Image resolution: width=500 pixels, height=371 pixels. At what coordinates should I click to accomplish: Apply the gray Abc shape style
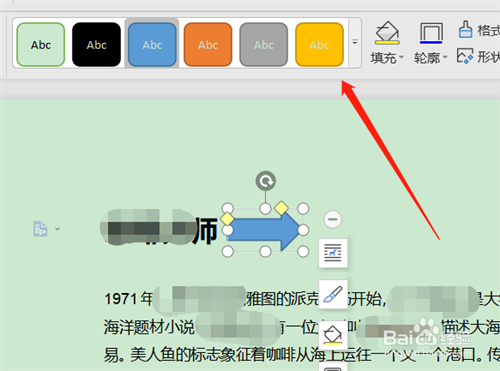[264, 44]
